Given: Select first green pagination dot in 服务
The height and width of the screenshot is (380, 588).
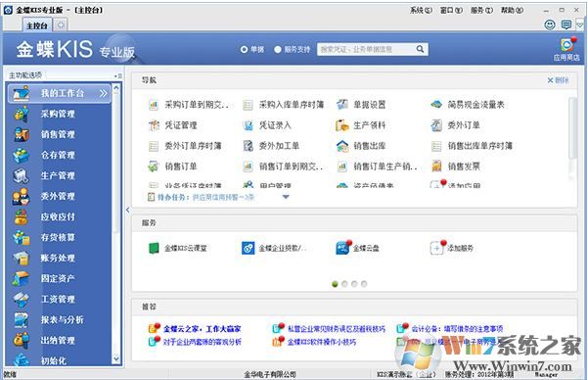Looking at the screenshot, I should tap(335, 284).
